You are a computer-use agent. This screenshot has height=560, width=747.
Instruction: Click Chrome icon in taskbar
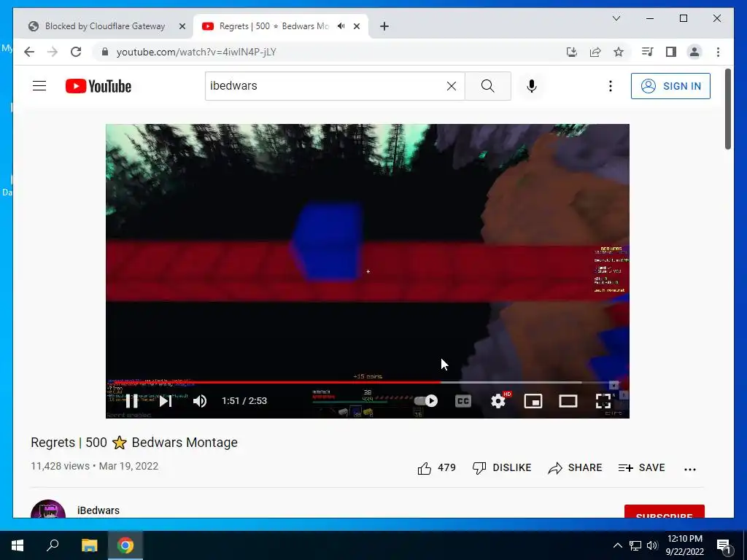click(125, 545)
